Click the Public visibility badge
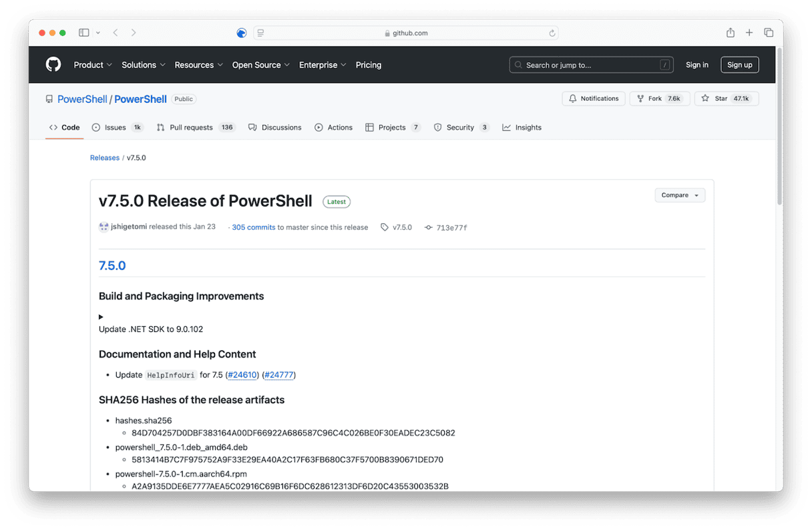The width and height of the screenshot is (812, 530). [184, 99]
